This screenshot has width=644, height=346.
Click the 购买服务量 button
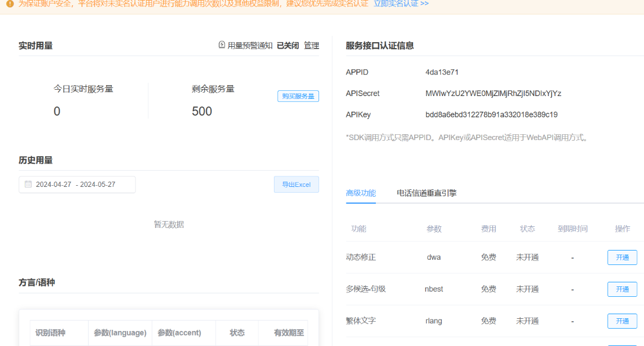pos(298,96)
